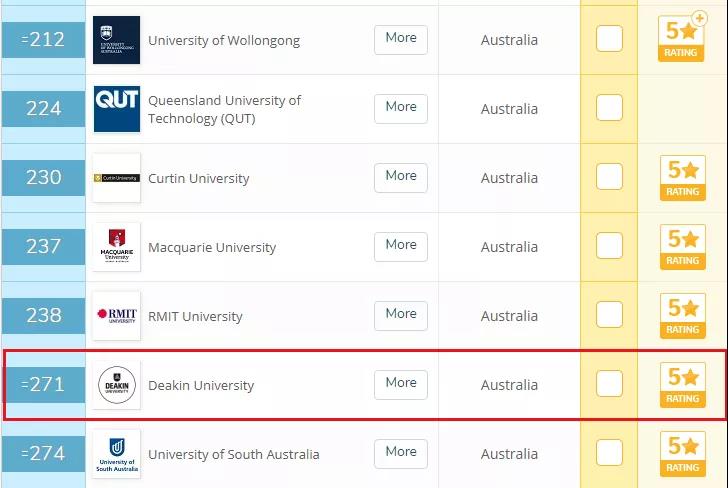Expand More details for Queensland University of Technology
This screenshot has height=488, width=728.
click(401, 107)
